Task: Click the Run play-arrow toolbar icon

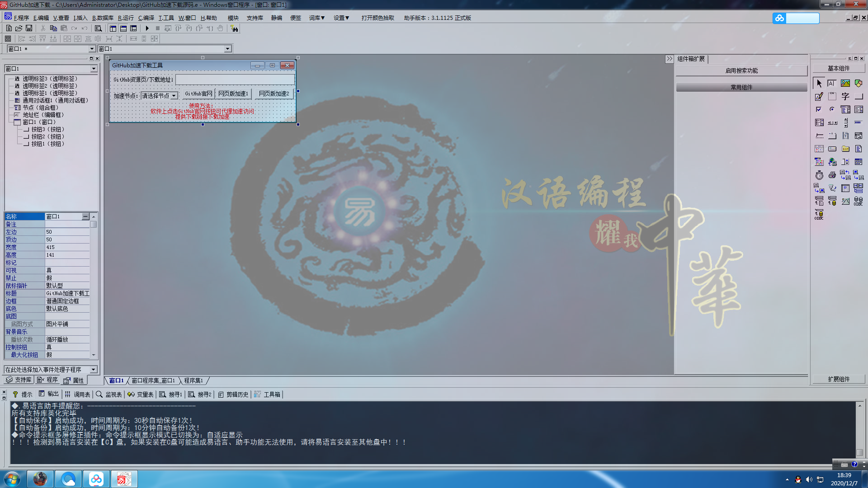Action: click(x=147, y=28)
